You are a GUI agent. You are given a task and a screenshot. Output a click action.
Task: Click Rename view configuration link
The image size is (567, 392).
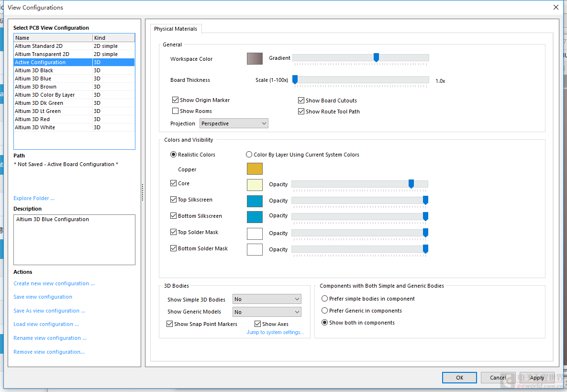(50, 338)
